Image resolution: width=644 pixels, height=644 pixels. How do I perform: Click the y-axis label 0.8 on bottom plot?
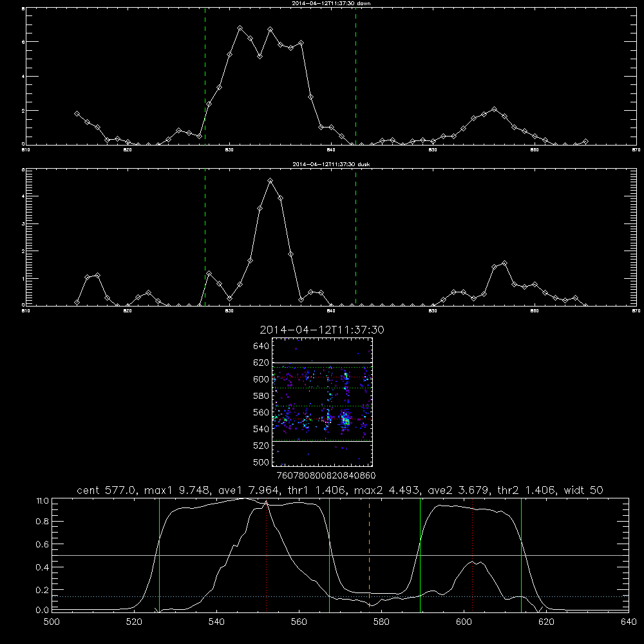[43, 521]
